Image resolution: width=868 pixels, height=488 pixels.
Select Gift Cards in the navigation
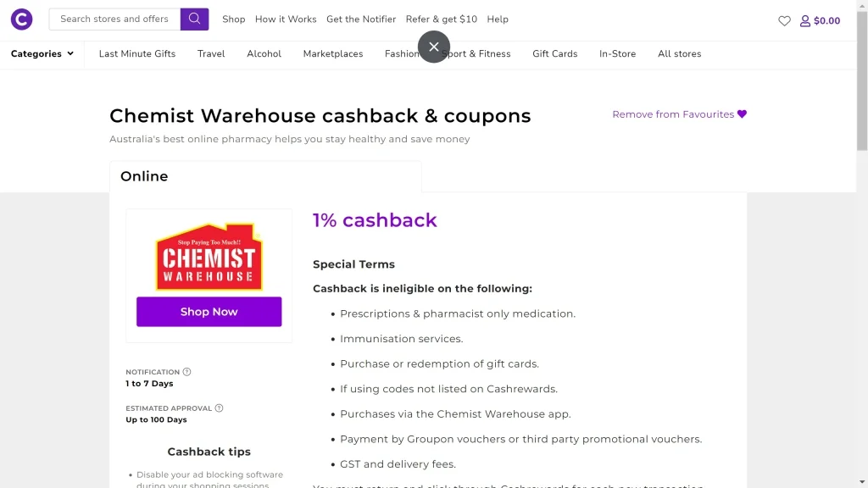click(554, 53)
